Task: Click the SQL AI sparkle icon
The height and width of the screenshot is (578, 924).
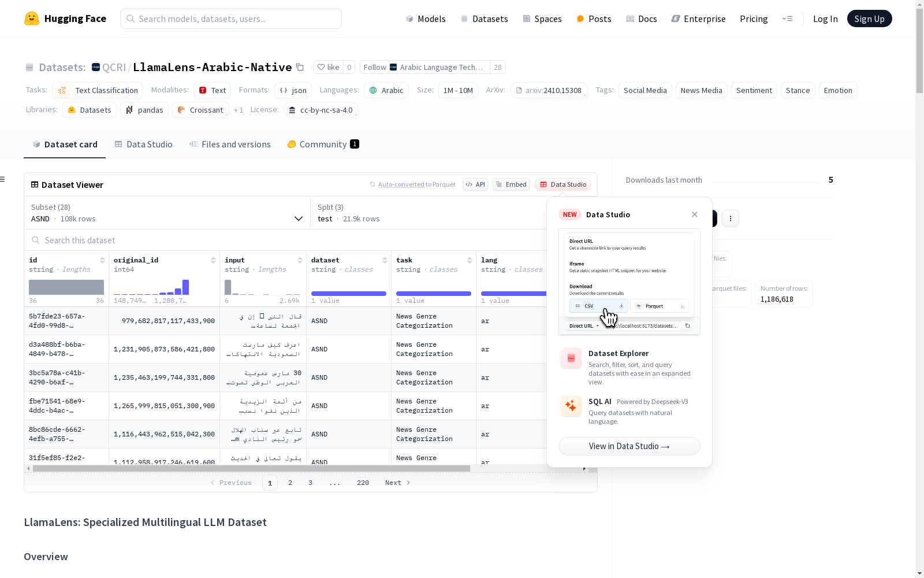Action: [571, 406]
